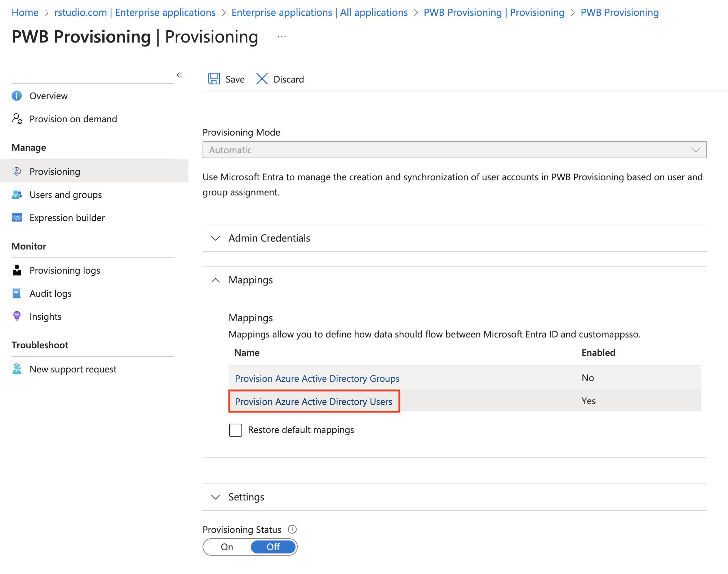
Task: Click the Settings section heading
Action: point(246,497)
